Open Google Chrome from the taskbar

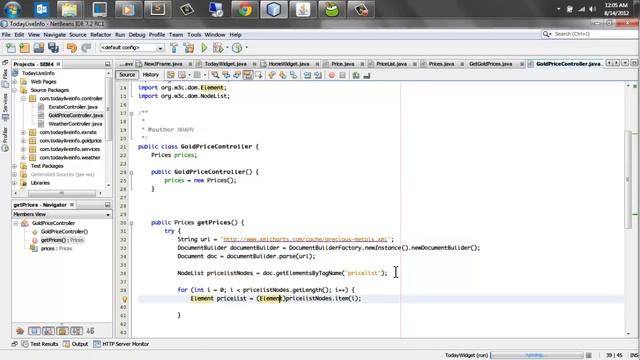coord(245,9)
